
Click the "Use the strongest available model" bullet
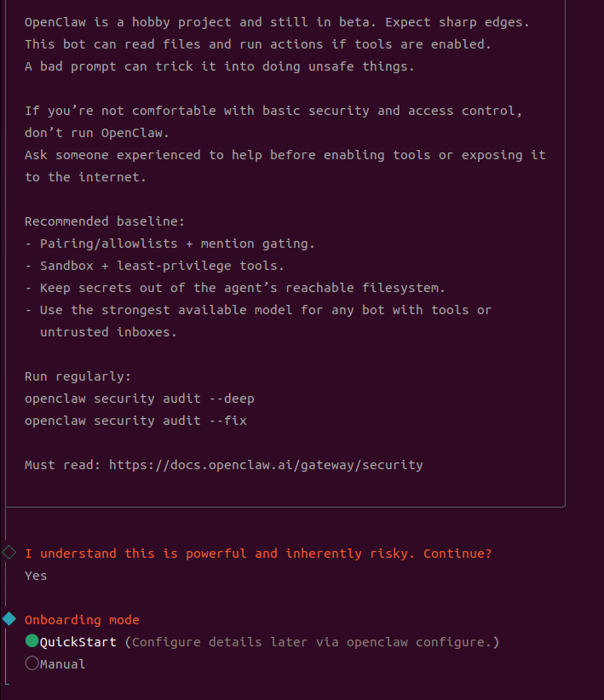coord(258,310)
